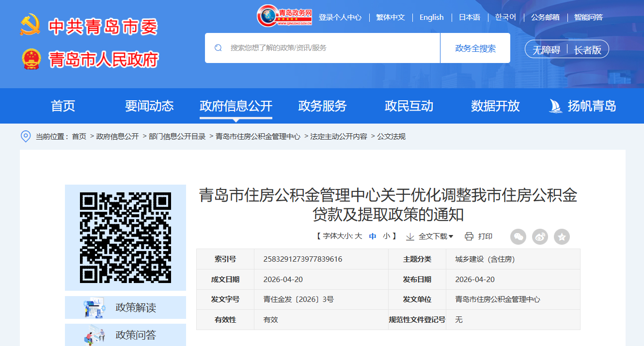Switch to the 政务服务 tab
Image resolution: width=644 pixels, height=346 pixels.
(x=322, y=106)
